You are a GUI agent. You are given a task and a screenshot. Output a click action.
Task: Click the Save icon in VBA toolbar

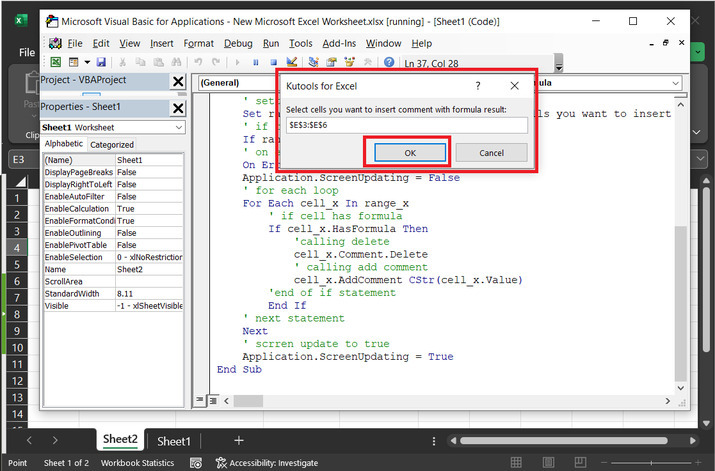click(101, 62)
